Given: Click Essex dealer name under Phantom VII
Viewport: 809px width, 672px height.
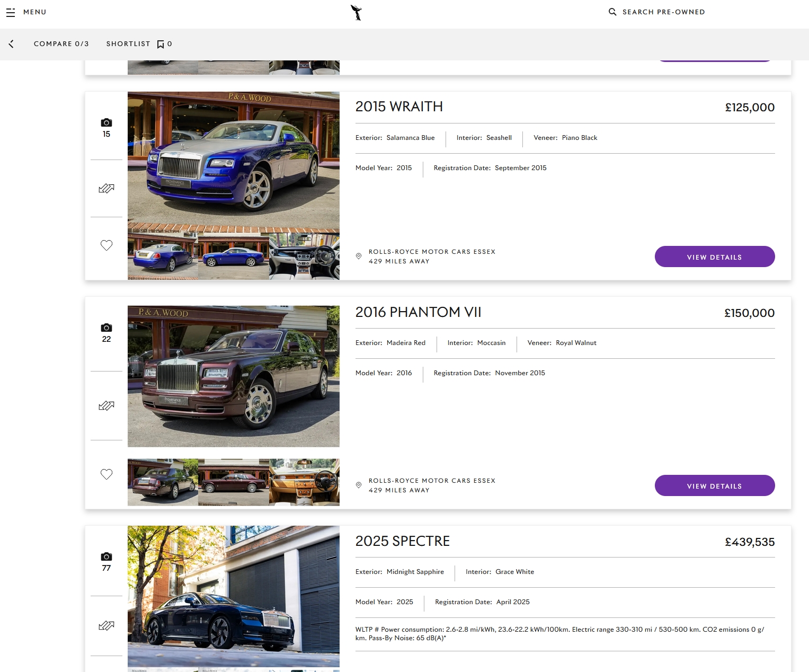Looking at the screenshot, I should coord(432,481).
